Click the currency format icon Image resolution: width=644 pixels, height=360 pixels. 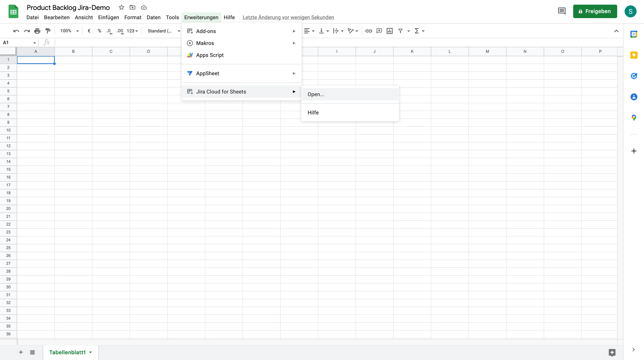point(89,31)
